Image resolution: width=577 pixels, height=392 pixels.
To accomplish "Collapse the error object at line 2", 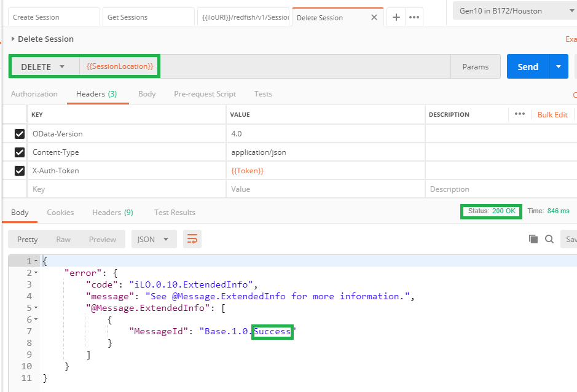I will [x=36, y=273].
